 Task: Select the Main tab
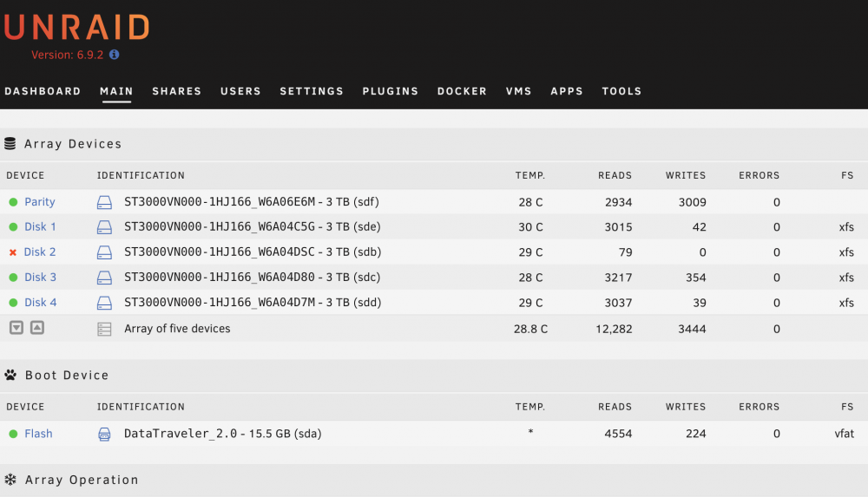(x=116, y=91)
